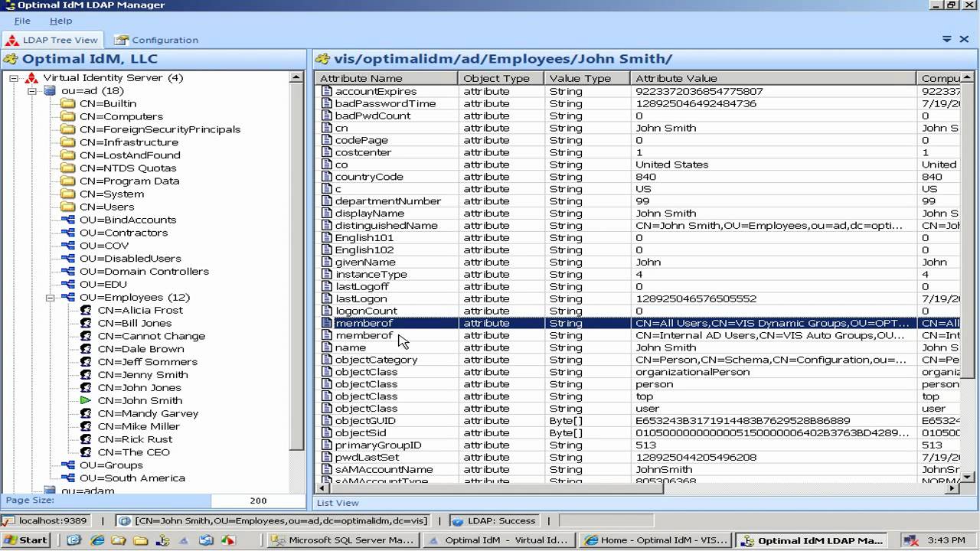Select CN=Program Data tree item

click(x=129, y=182)
